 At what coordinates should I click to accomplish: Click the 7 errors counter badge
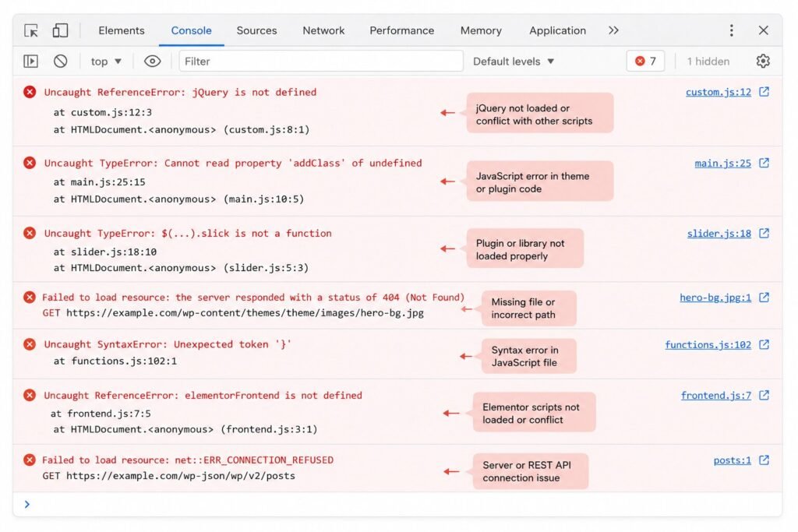(645, 62)
